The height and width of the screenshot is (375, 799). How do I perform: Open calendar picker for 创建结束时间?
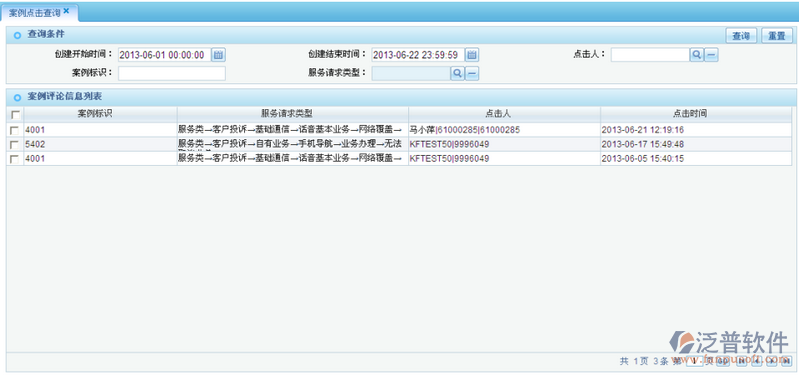[x=472, y=55]
